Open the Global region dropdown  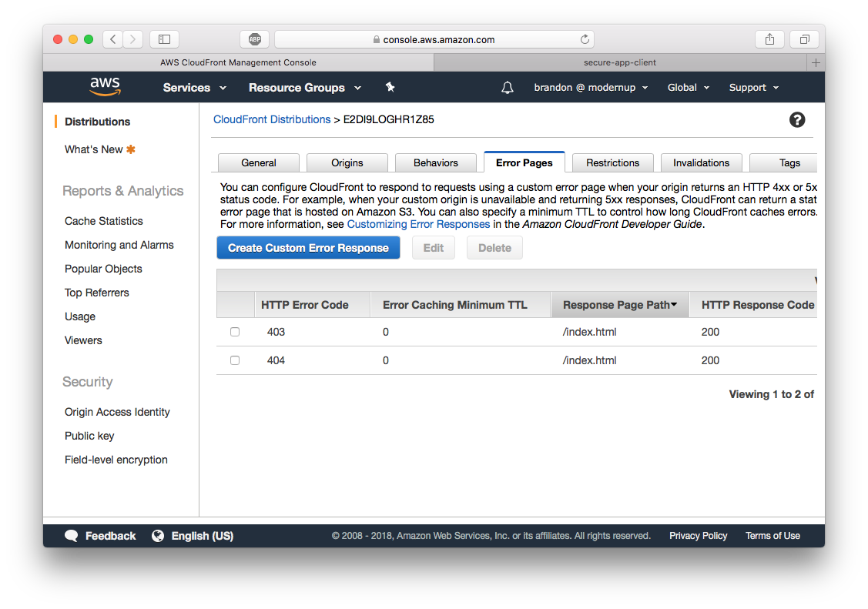coord(689,88)
